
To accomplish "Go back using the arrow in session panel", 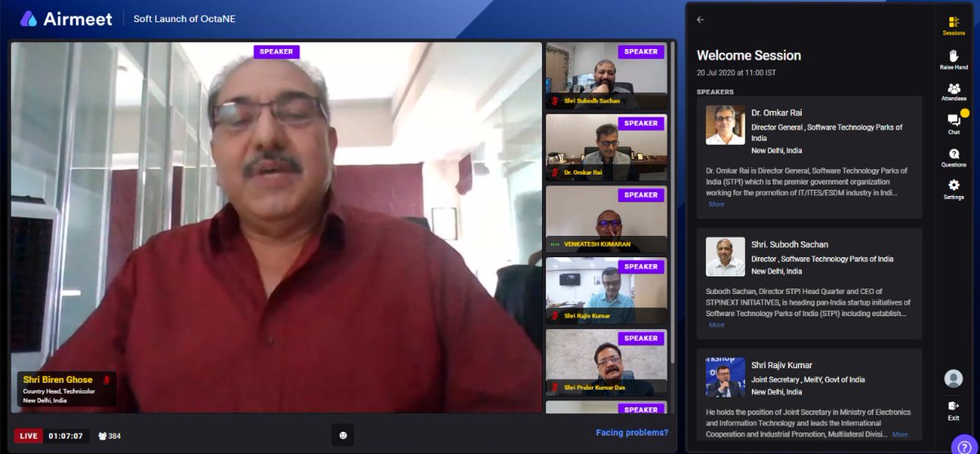I will [x=701, y=20].
